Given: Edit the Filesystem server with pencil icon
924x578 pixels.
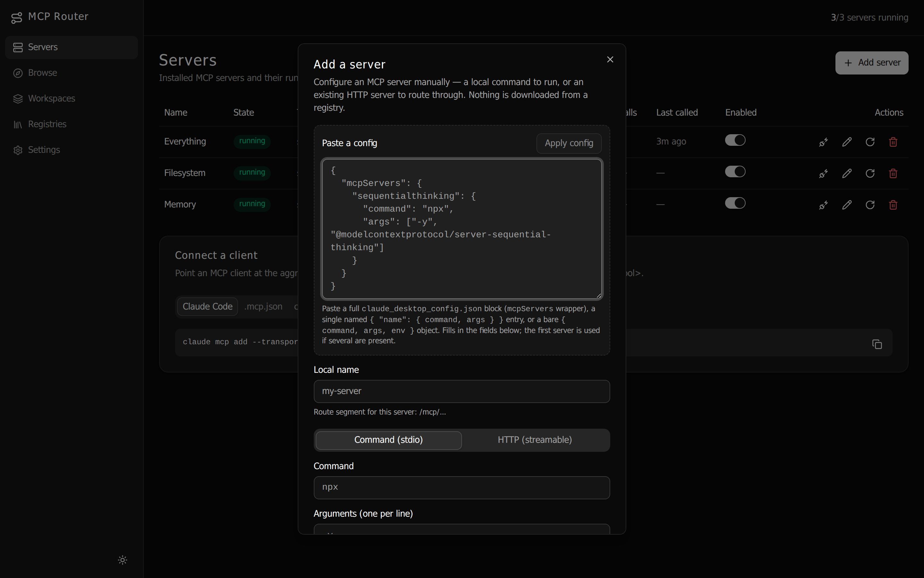Looking at the screenshot, I should (x=847, y=173).
